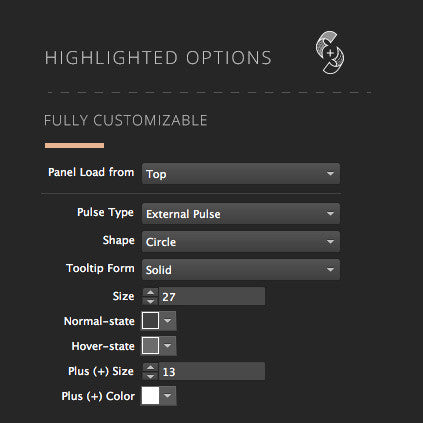Expand the Pulse Type dropdown
The image size is (423, 423).
241,213
